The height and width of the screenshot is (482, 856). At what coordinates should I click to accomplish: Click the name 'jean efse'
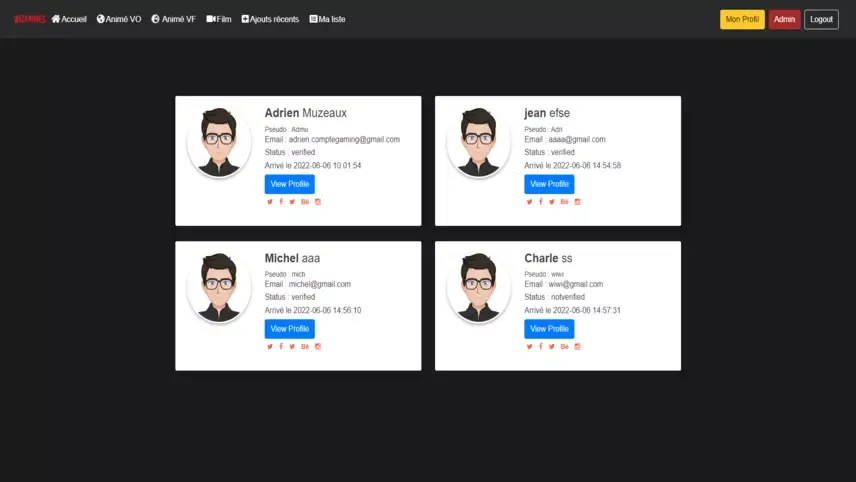click(547, 113)
